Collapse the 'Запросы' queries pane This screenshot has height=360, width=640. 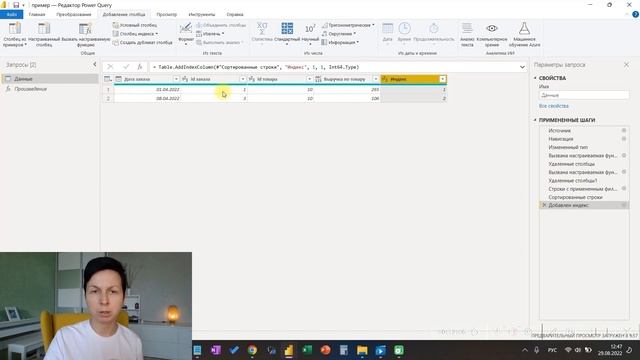(95, 64)
